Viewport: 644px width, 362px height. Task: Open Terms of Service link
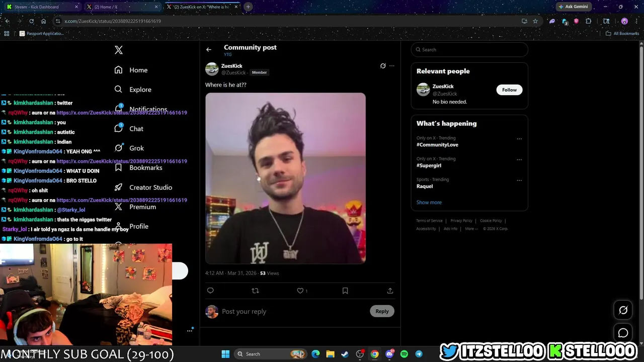click(429, 221)
